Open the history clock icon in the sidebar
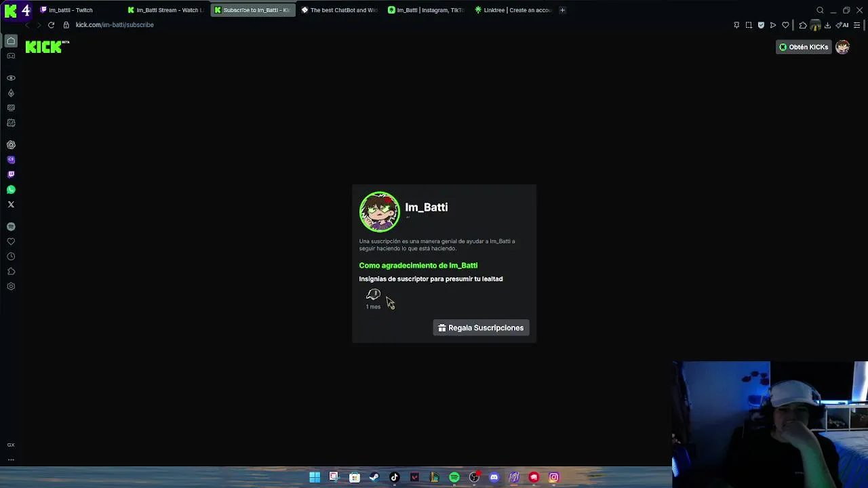868x488 pixels. click(11, 257)
